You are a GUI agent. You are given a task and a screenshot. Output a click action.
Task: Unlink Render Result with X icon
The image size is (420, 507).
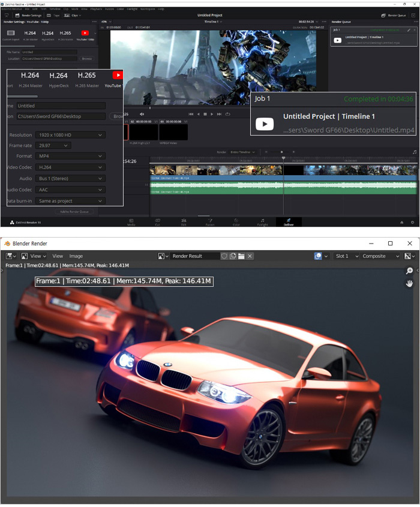click(250, 256)
